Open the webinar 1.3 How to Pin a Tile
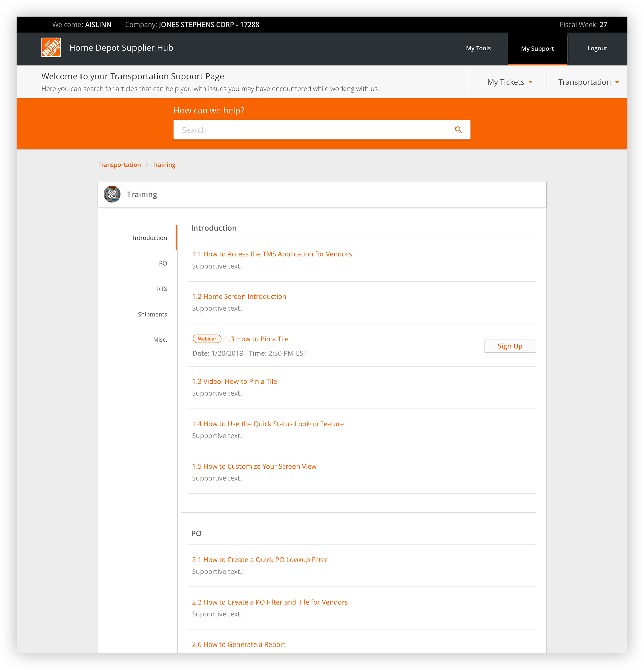The height and width of the screenshot is (670, 644). pos(257,339)
